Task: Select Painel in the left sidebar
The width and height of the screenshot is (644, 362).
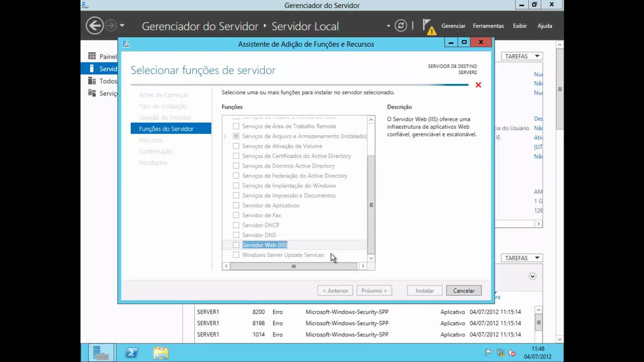Action: tap(108, 56)
